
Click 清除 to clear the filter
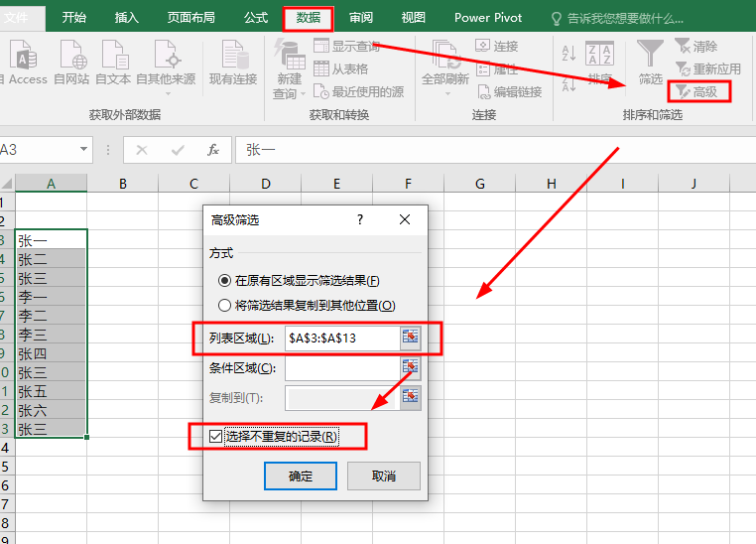pyautogui.click(x=695, y=47)
